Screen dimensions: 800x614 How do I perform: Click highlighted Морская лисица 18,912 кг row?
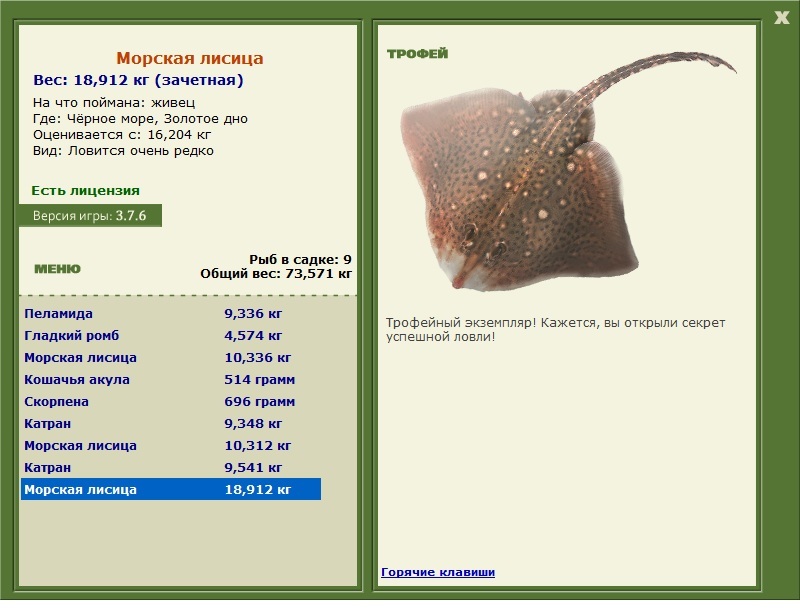(x=171, y=489)
